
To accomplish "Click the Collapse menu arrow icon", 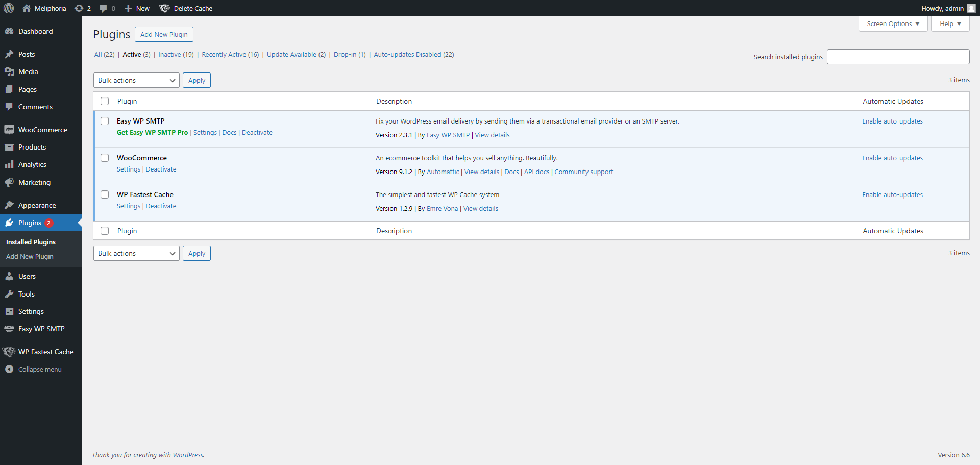I will pyautogui.click(x=9, y=369).
